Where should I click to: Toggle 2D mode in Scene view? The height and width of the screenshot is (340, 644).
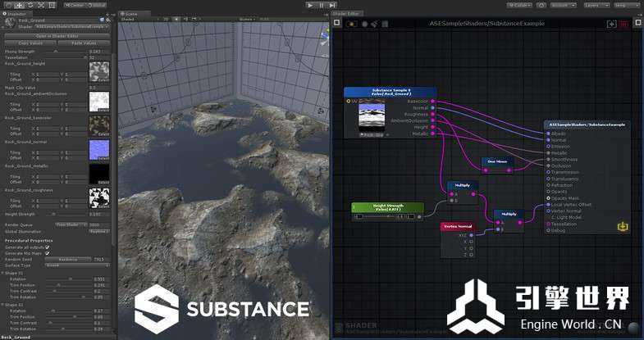pyautogui.click(x=166, y=20)
